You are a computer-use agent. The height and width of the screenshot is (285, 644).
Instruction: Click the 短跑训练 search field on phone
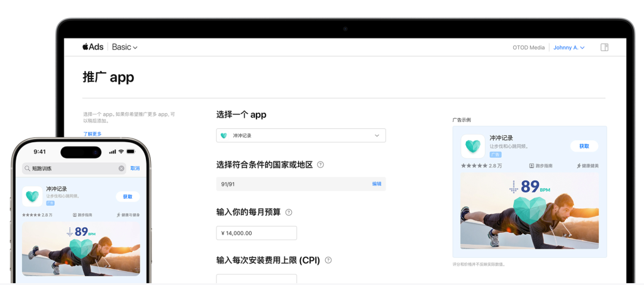click(x=74, y=169)
